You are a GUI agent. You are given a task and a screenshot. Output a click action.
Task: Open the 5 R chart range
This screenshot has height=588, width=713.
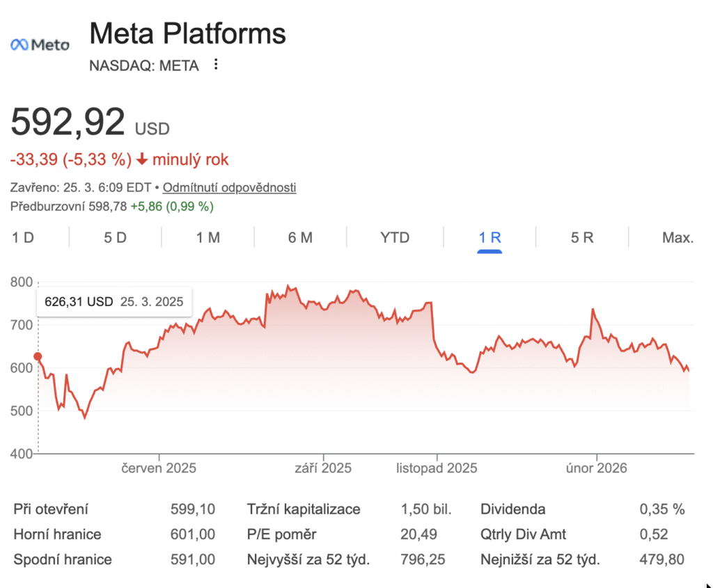tap(582, 237)
